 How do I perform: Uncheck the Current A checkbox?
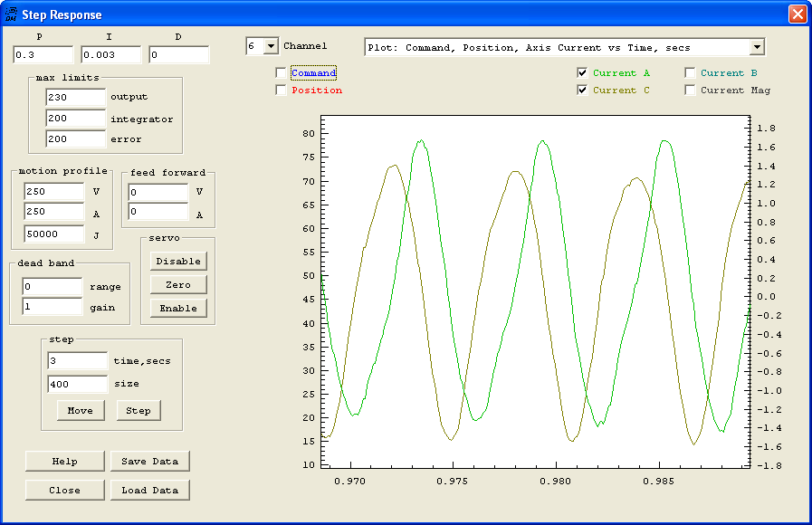pyautogui.click(x=583, y=73)
